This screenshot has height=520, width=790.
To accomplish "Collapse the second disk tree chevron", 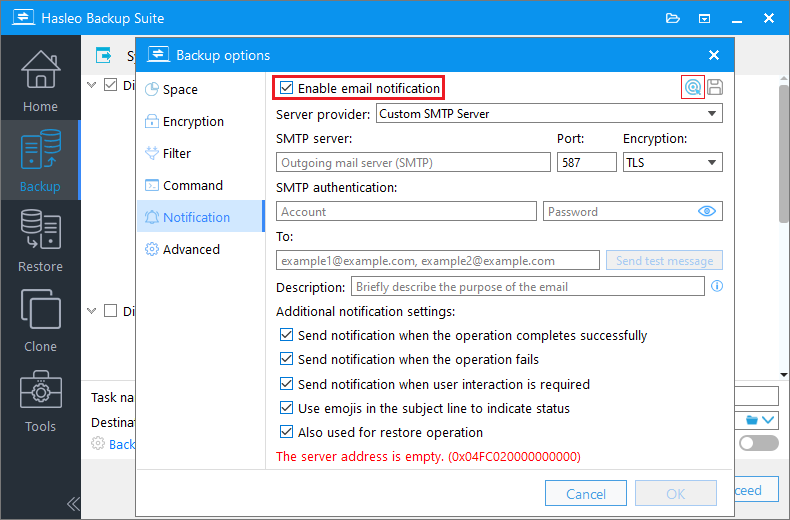I will pos(91,311).
